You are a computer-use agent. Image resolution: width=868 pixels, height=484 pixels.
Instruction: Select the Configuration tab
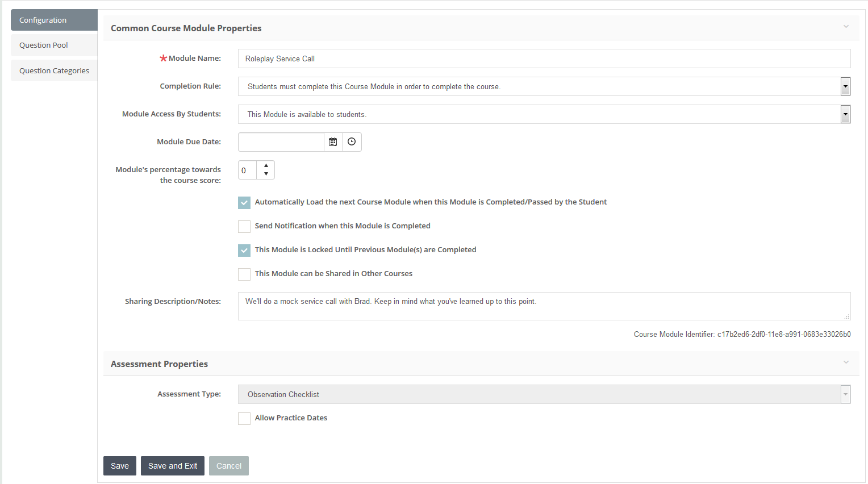[41, 19]
